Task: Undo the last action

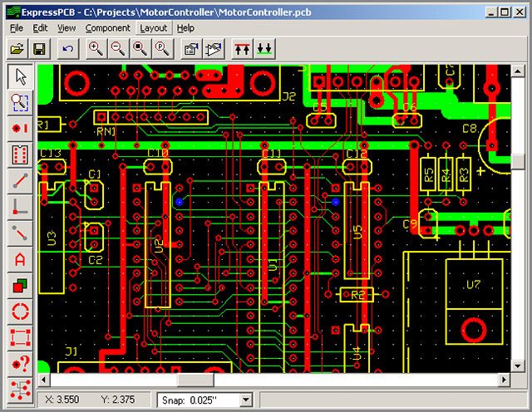Action: pyautogui.click(x=68, y=49)
